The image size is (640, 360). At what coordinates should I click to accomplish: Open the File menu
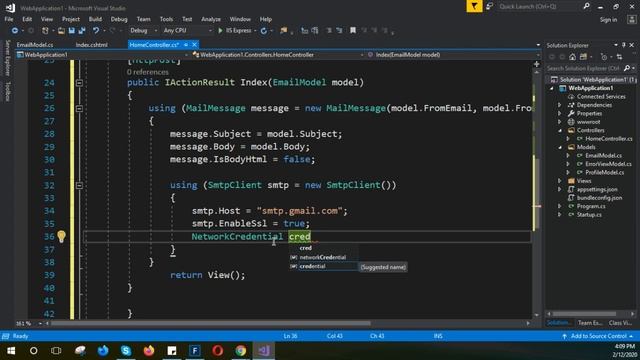pyautogui.click(x=9, y=19)
